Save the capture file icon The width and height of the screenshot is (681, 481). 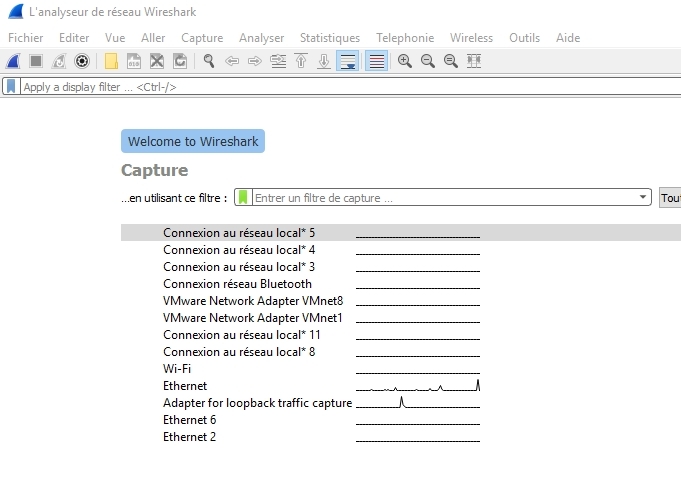click(134, 61)
